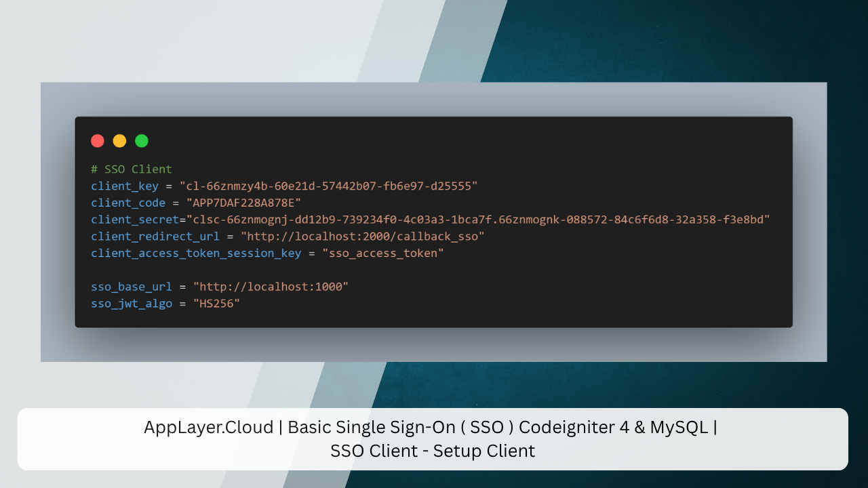Click the green maximize dot

coord(141,141)
